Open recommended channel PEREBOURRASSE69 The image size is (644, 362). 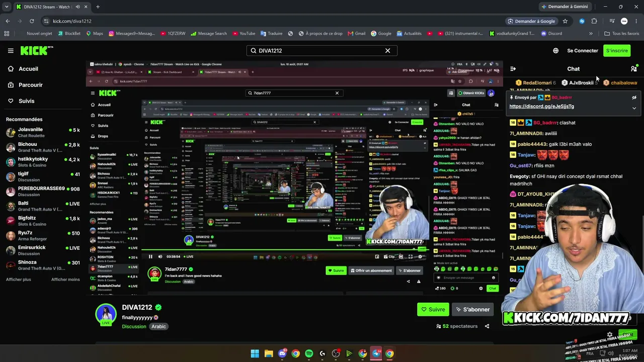pyautogui.click(x=43, y=192)
